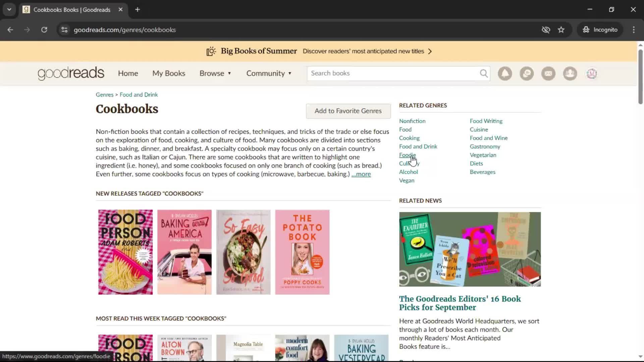The height and width of the screenshot is (362, 644).
Task: Go to Home in navigation
Action: [128, 73]
